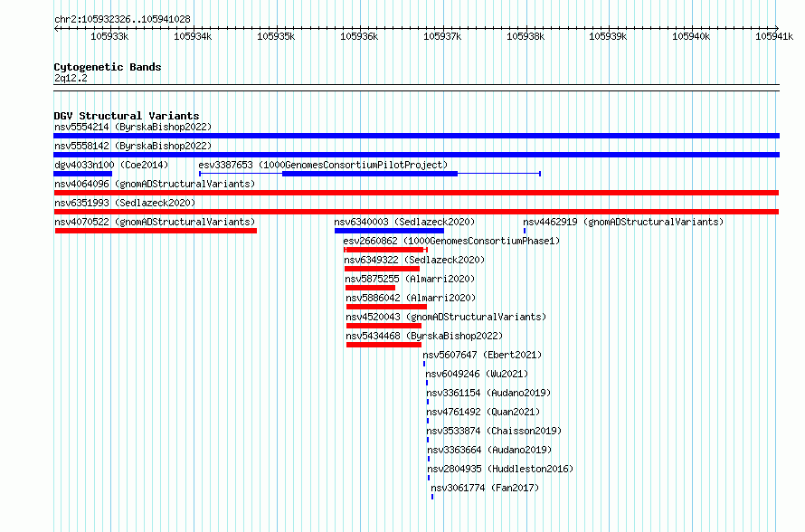
Task: Click nsv5434468 (ByrskaBishop2022) label
Action: 424,336
